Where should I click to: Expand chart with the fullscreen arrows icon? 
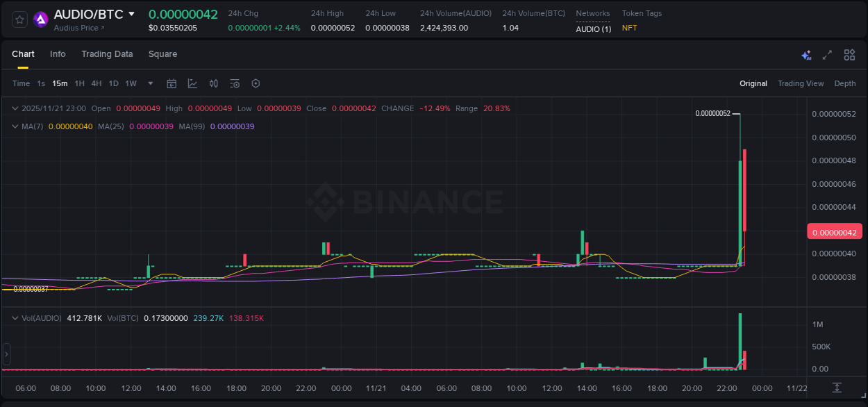coord(827,54)
